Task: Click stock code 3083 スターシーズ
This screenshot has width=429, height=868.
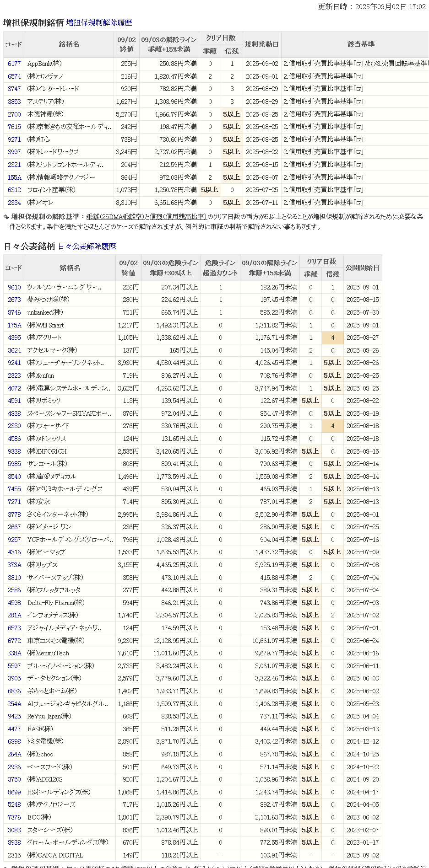Action: (14, 830)
